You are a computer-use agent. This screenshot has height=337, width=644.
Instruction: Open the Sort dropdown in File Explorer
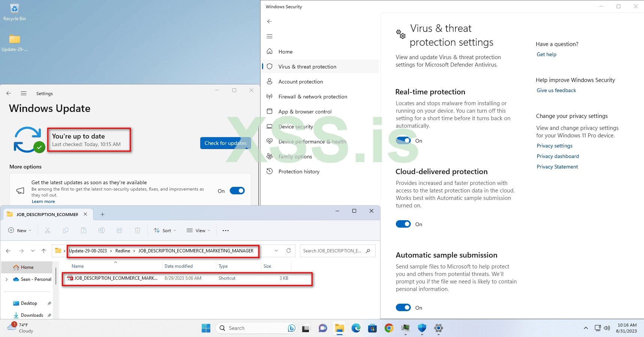click(165, 230)
